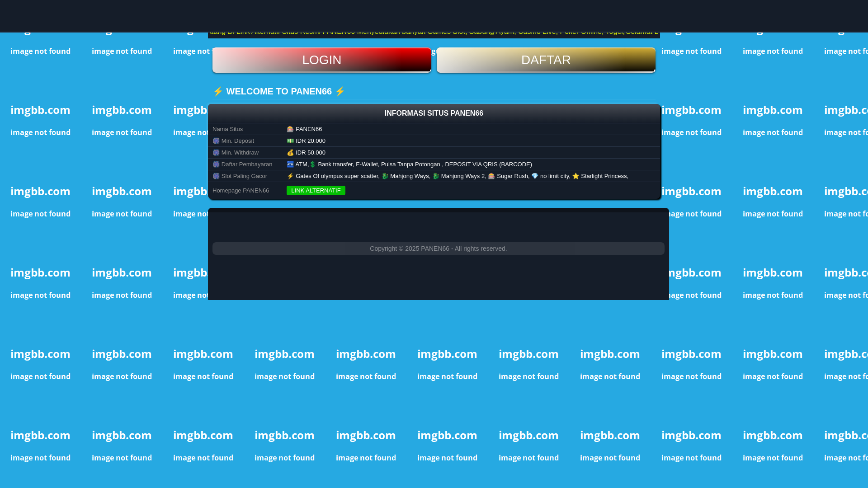Click the 'E-Wallet' payment text
The image size is (868, 488).
367,164
